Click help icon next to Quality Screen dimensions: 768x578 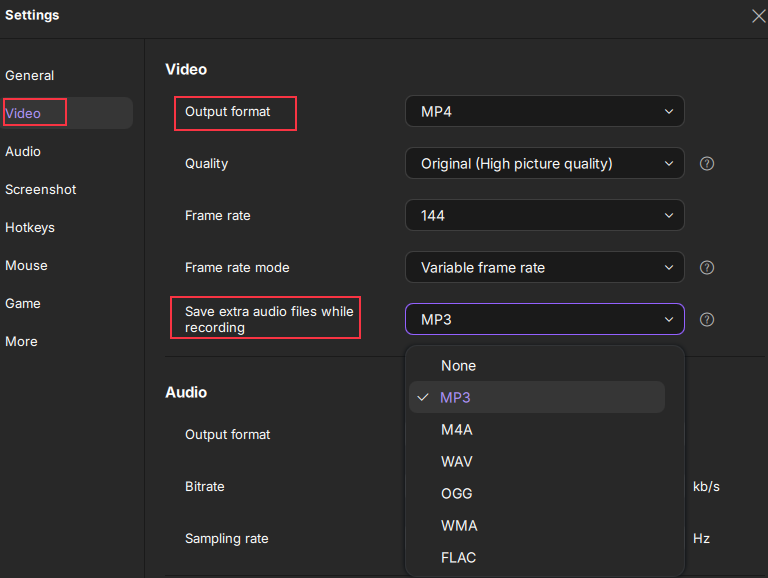coord(707,163)
